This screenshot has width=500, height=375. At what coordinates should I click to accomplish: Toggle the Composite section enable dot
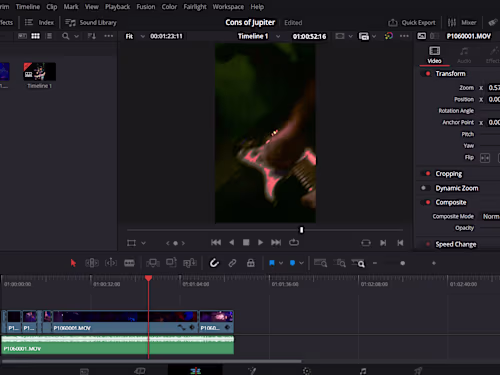428,202
